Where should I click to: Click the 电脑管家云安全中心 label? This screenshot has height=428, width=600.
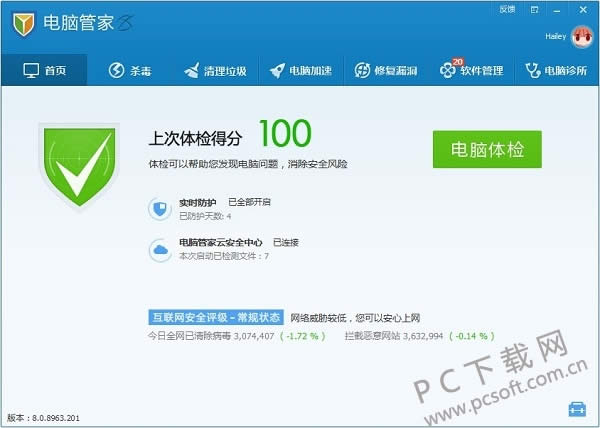tap(221, 242)
